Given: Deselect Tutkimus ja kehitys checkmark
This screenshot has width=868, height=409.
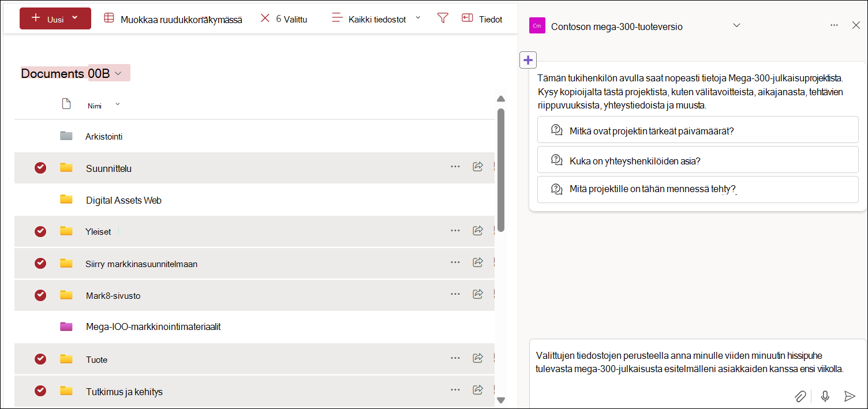Looking at the screenshot, I should click(40, 391).
